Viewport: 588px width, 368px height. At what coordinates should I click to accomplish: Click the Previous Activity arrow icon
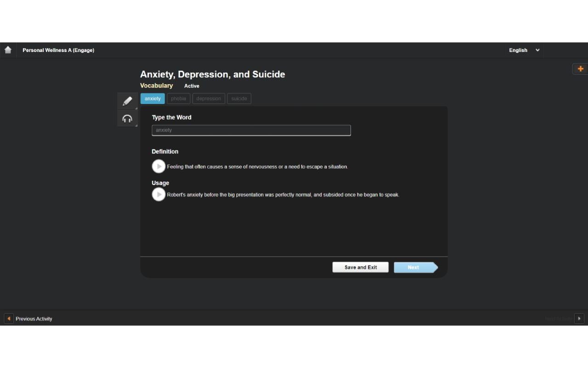pos(8,318)
